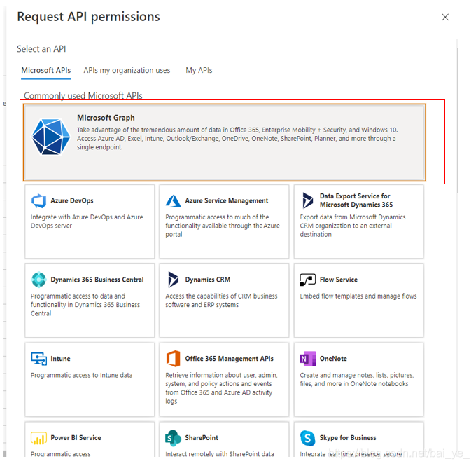Click the Office 365 Management APIs icon
The height and width of the screenshot is (466, 476).
click(174, 359)
